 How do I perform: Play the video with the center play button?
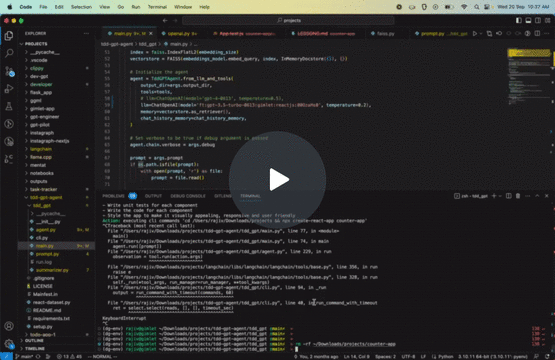click(x=278, y=180)
